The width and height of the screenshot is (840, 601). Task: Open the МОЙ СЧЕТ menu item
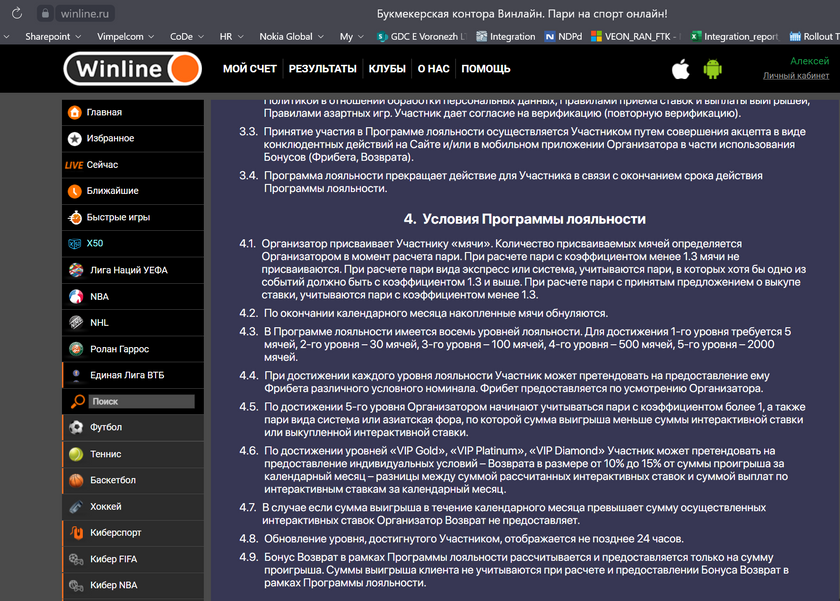click(x=250, y=69)
